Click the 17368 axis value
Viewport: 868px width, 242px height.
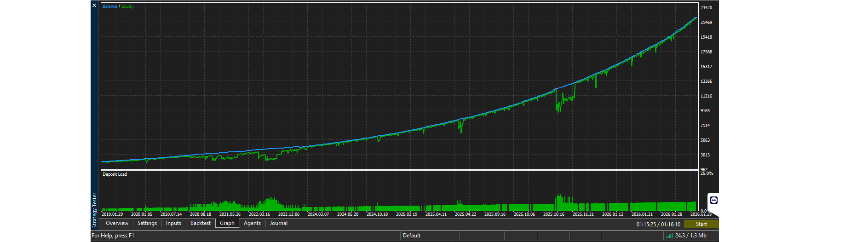point(706,52)
